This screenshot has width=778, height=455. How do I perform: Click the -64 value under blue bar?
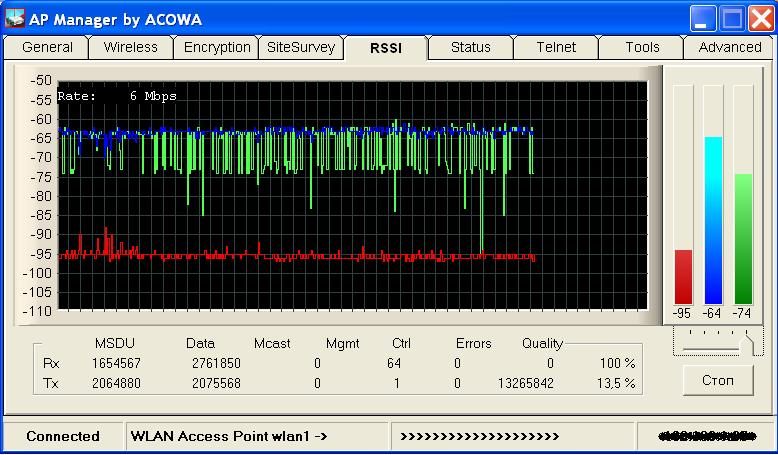pyautogui.click(x=712, y=313)
